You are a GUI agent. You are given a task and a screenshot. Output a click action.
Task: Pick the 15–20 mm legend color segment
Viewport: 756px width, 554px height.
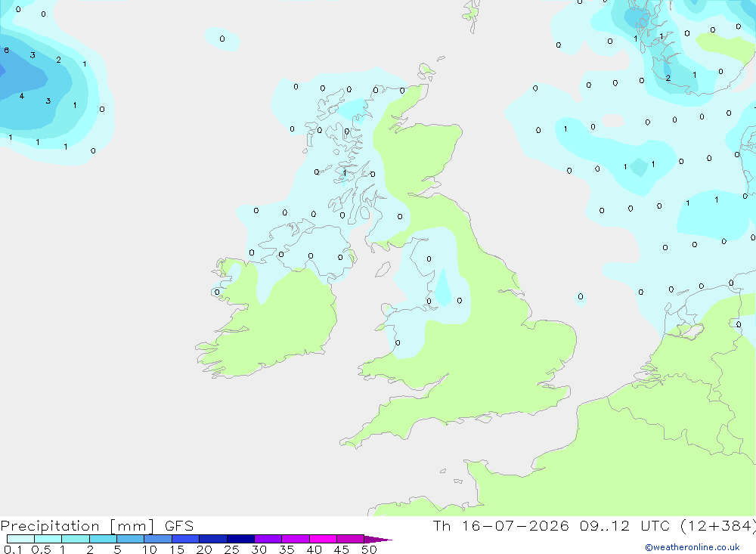pyautogui.click(x=186, y=539)
